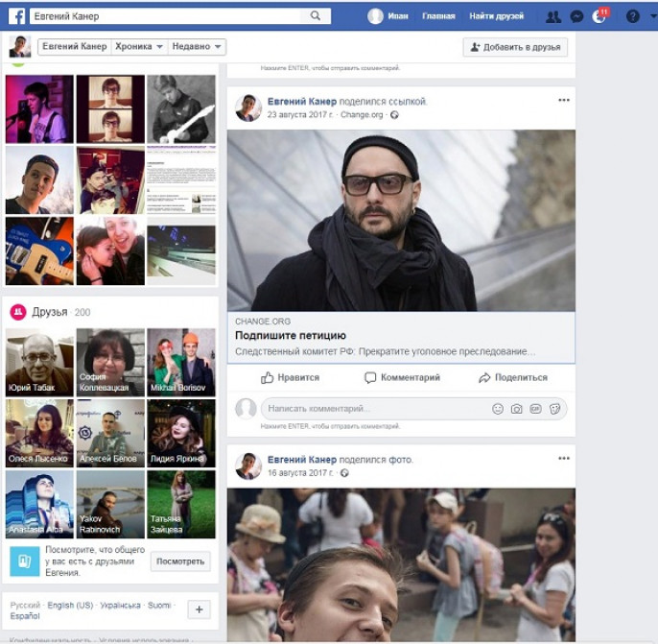The width and height of the screenshot is (658, 644).
Task: Open petition post's man in glasses image
Action: (401, 221)
